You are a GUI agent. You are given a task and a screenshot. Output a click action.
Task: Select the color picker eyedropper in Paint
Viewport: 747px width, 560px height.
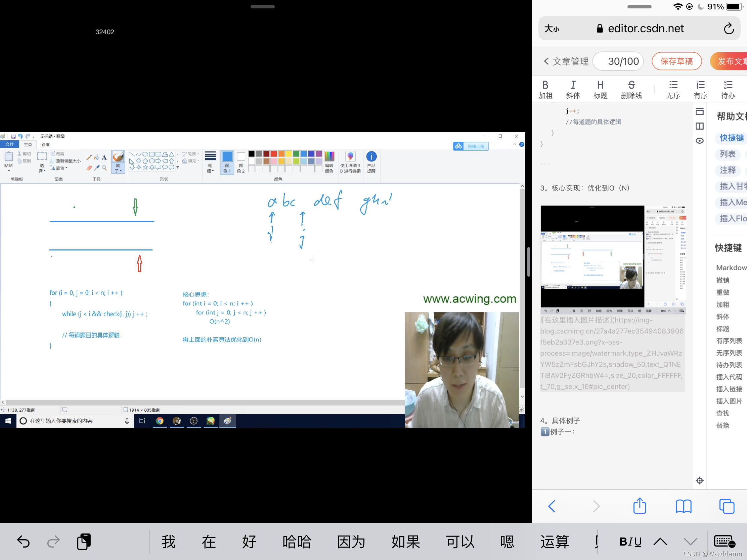[x=97, y=168]
